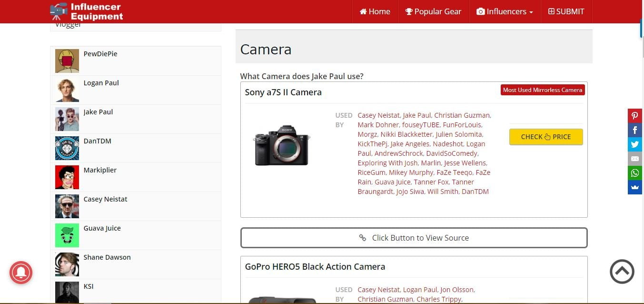Click Most Used Mirrorless Camera badge

pos(543,90)
